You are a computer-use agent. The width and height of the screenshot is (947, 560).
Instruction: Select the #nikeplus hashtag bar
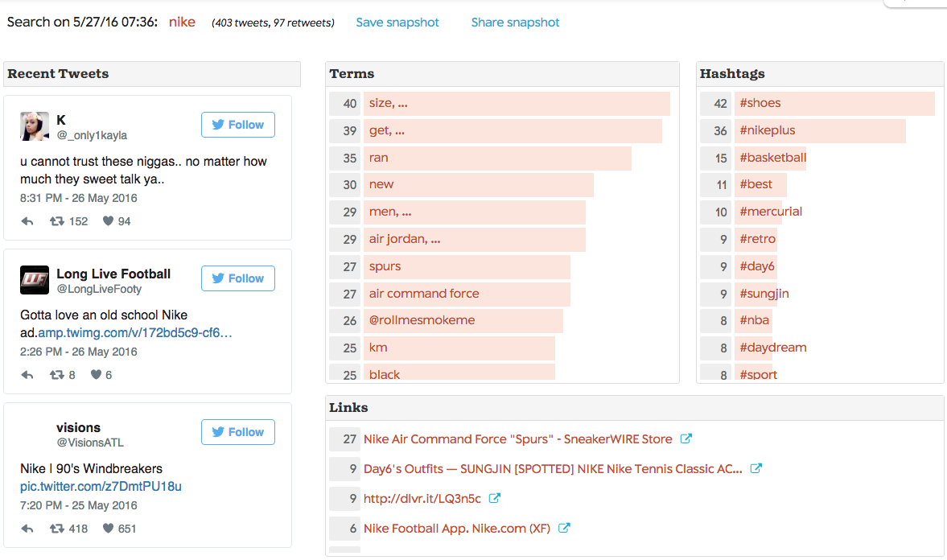pyautogui.click(x=820, y=130)
